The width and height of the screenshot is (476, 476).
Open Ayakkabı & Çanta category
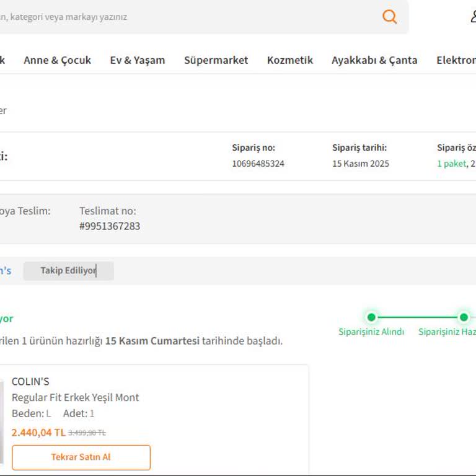pyautogui.click(x=374, y=60)
